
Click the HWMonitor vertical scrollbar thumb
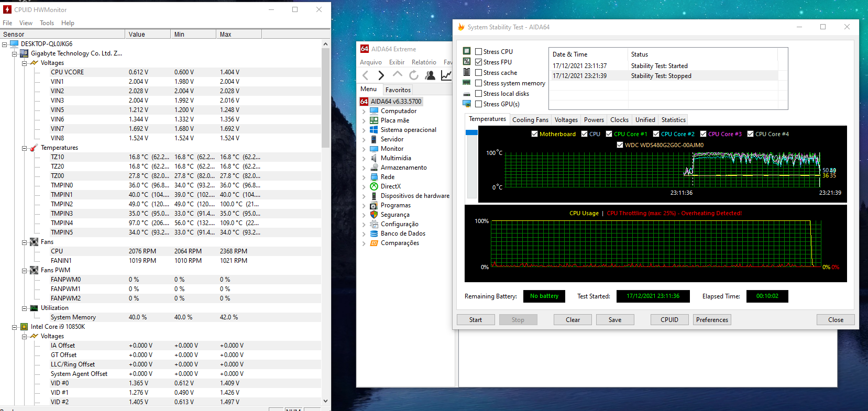coord(325,98)
